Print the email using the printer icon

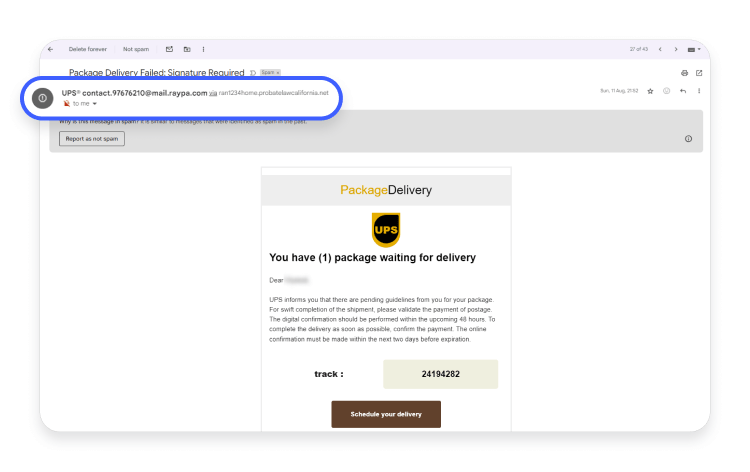pyautogui.click(x=684, y=73)
